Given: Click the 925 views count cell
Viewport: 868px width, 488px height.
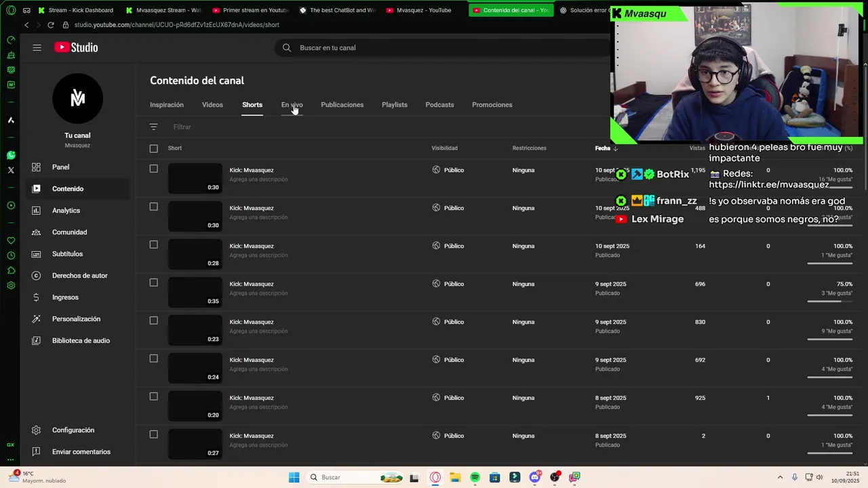Looking at the screenshot, I should coord(700,398).
